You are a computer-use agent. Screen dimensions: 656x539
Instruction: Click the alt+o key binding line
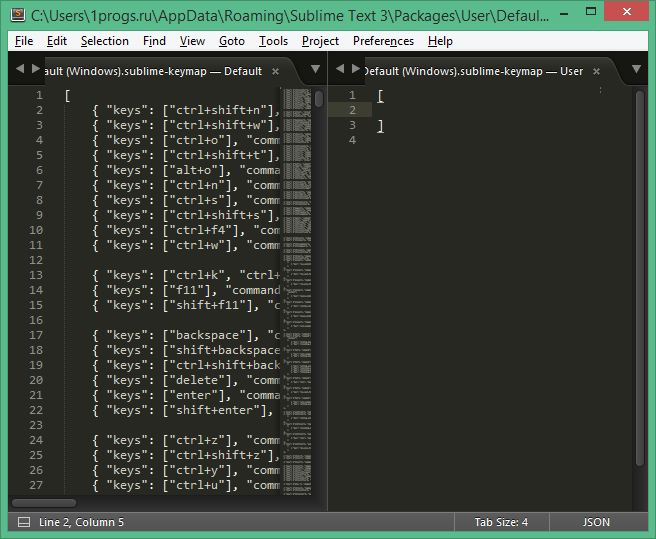186,170
